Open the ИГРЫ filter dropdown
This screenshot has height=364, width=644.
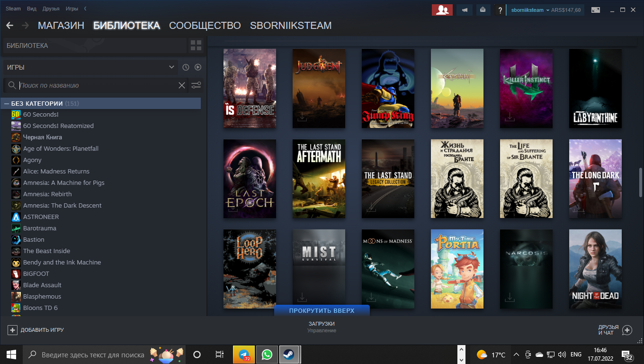point(91,67)
